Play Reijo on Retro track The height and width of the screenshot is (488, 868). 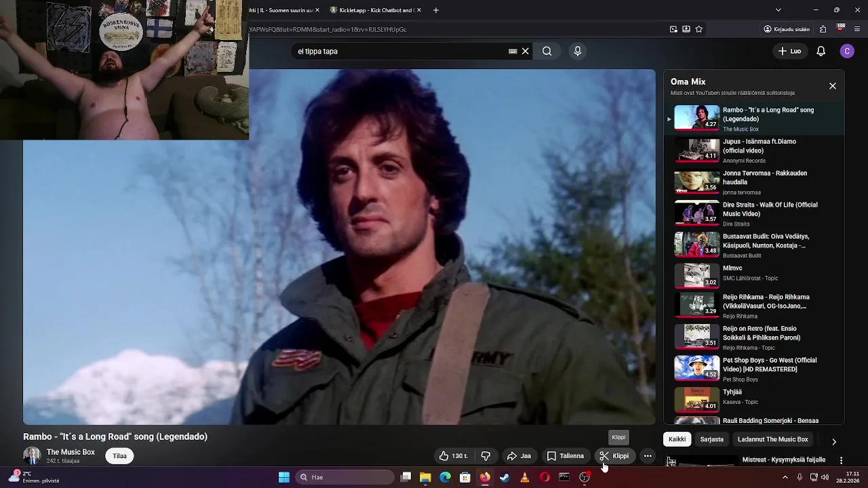pos(754,338)
